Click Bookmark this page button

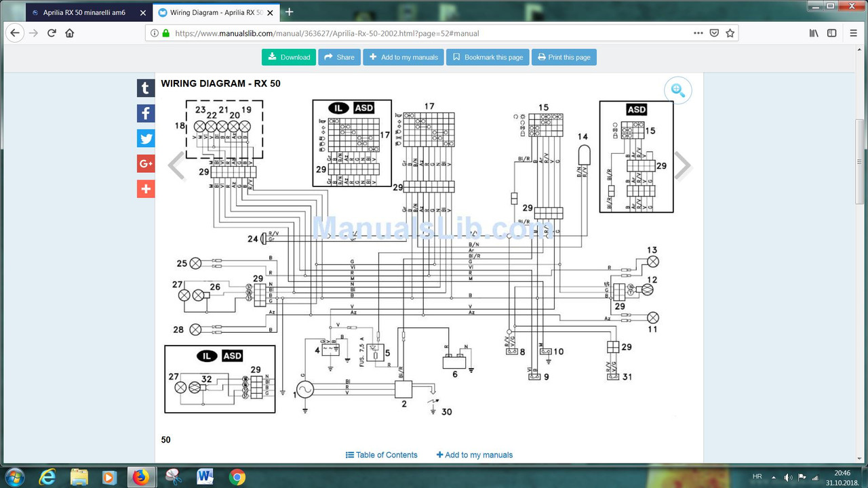(x=488, y=57)
